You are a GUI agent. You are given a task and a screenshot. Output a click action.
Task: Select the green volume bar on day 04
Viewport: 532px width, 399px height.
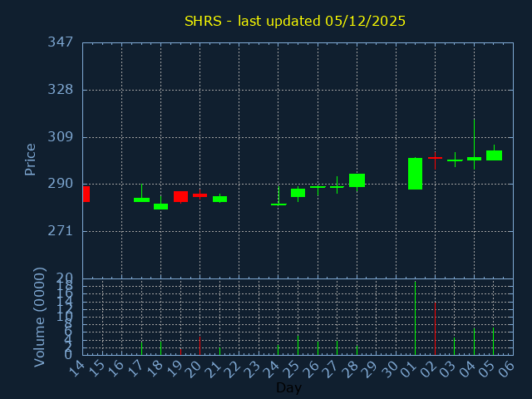(474, 342)
